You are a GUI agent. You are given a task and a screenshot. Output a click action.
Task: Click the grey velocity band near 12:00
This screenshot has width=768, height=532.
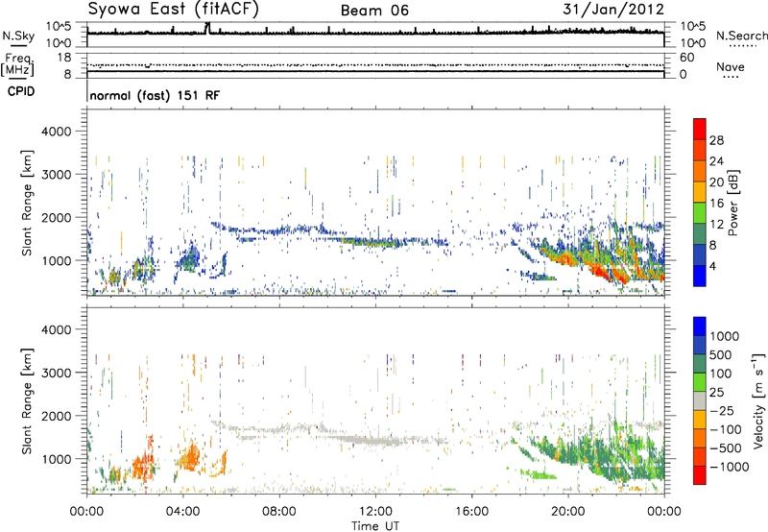click(x=372, y=441)
